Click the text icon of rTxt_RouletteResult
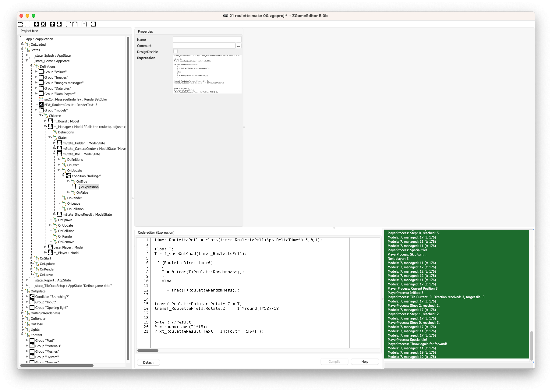Viewport: 552px width, 392px height. [x=41, y=105]
